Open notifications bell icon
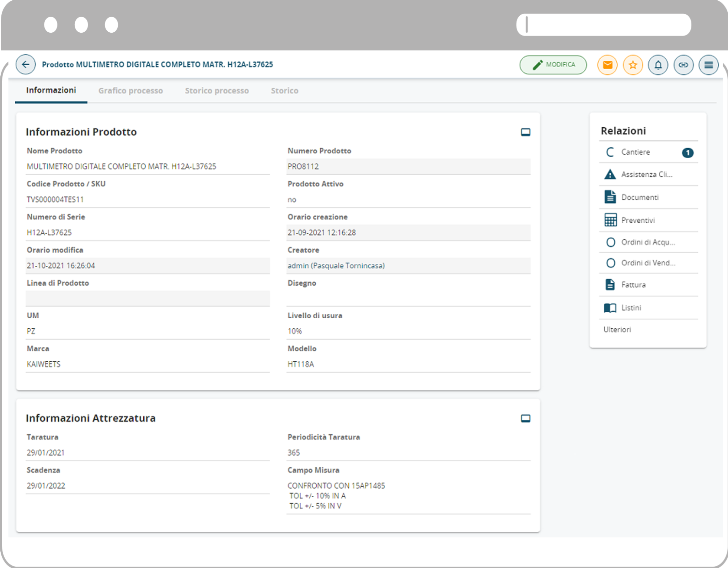 point(658,65)
